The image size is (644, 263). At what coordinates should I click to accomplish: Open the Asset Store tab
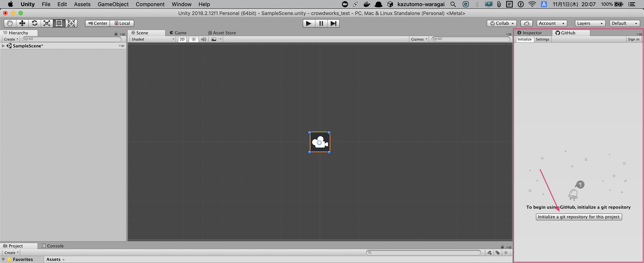click(222, 33)
